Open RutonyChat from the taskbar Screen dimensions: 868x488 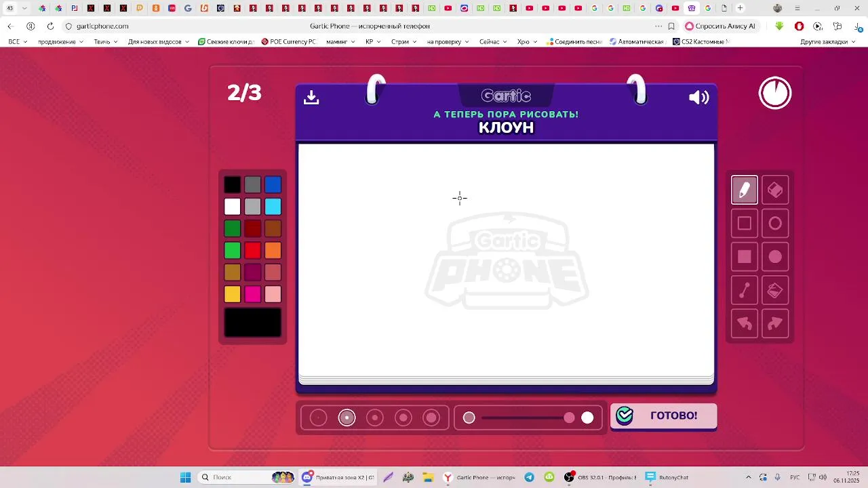667,477
